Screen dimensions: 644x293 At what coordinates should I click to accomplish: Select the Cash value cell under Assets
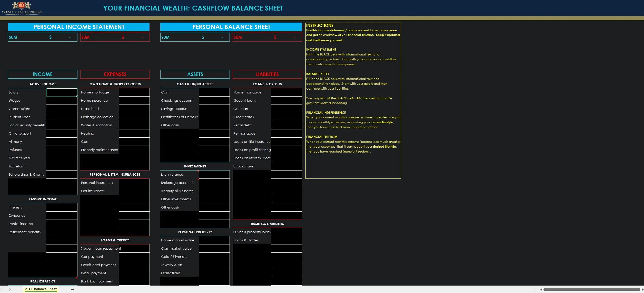click(x=214, y=92)
